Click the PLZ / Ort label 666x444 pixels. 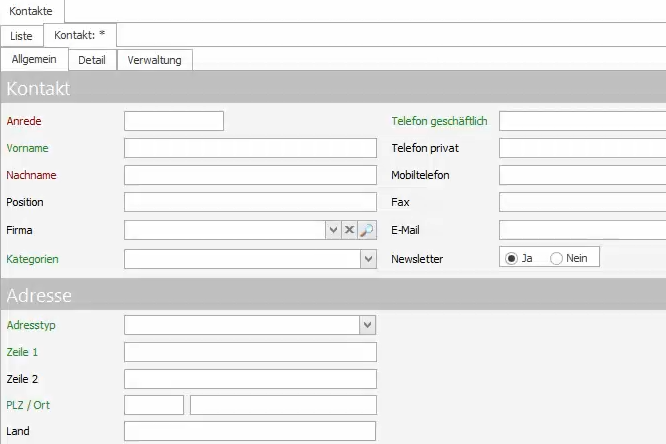point(28,405)
